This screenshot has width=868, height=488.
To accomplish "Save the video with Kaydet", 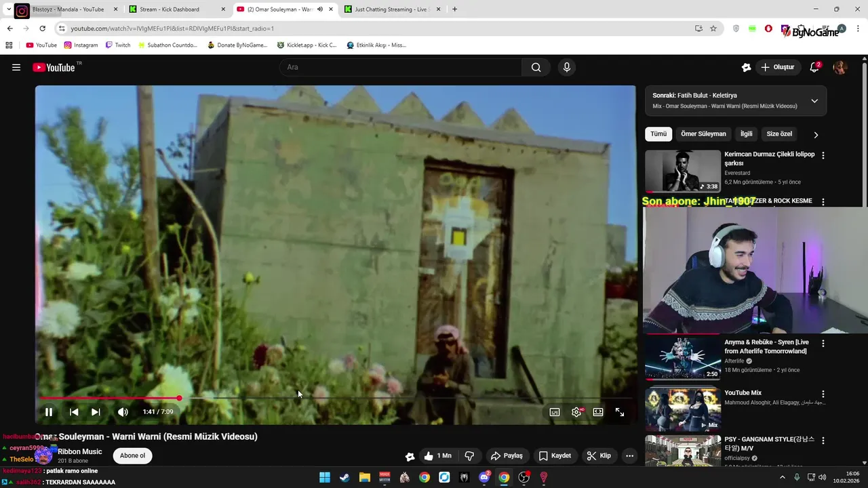I will [x=555, y=455].
